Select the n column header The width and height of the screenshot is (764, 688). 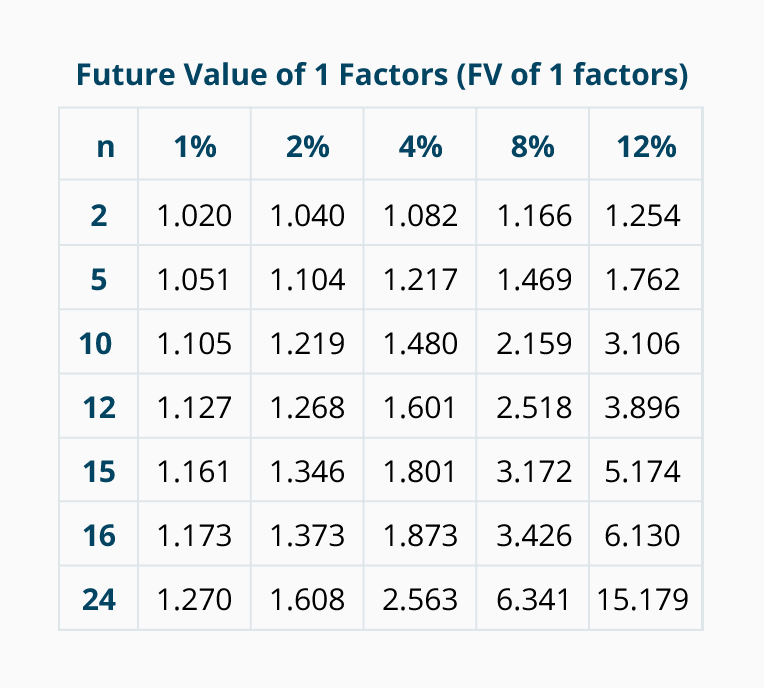point(105,147)
